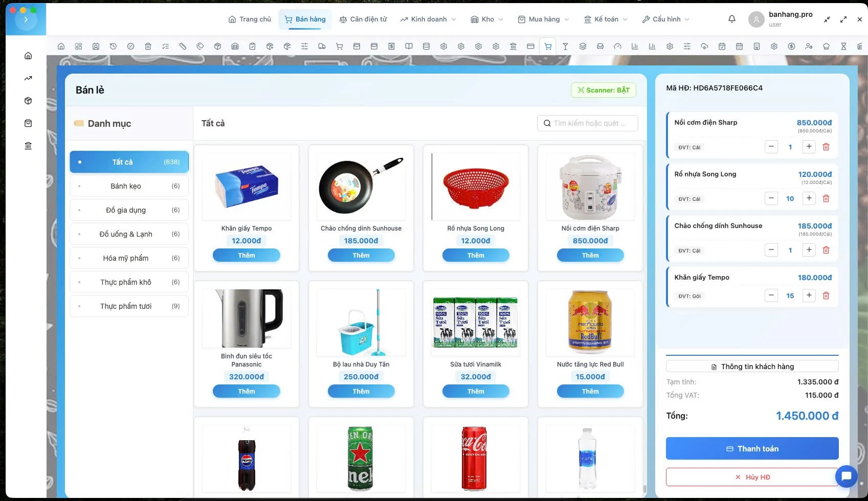Open the sofa toolbar icon
This screenshot has height=501, width=868.
[600, 46]
